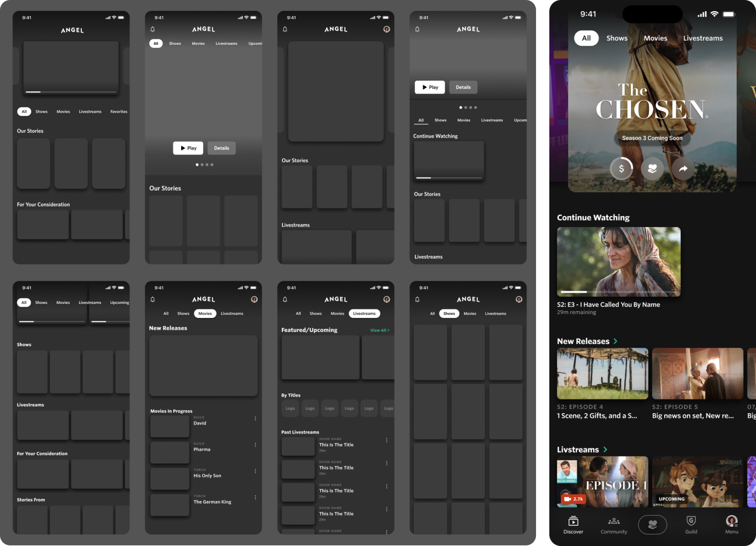756x546 pixels.
Task: Tap Details button in second top wireframe
Action: tap(221, 148)
